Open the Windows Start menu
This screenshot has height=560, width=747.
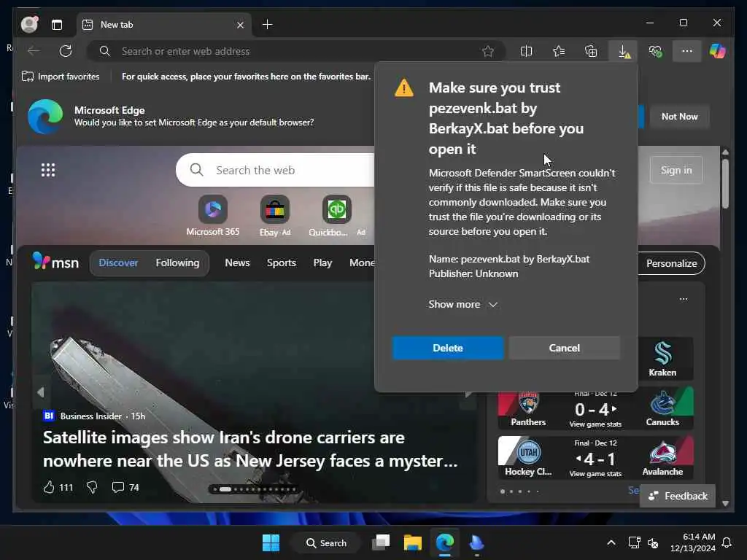(271, 542)
